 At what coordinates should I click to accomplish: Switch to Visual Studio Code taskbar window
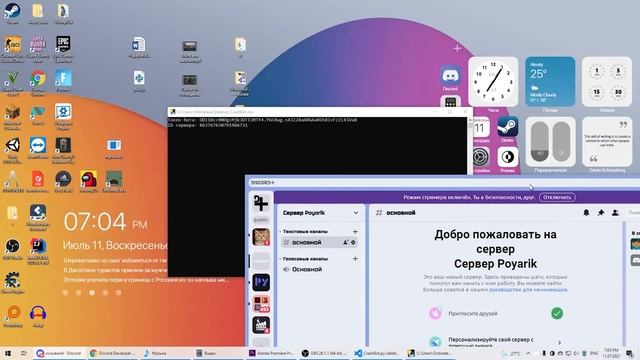tap(378, 353)
